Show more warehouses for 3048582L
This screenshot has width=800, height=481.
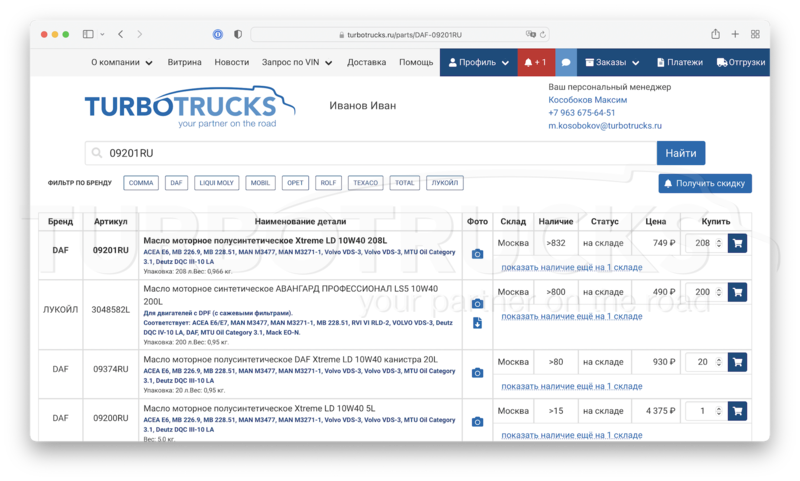[571, 316]
